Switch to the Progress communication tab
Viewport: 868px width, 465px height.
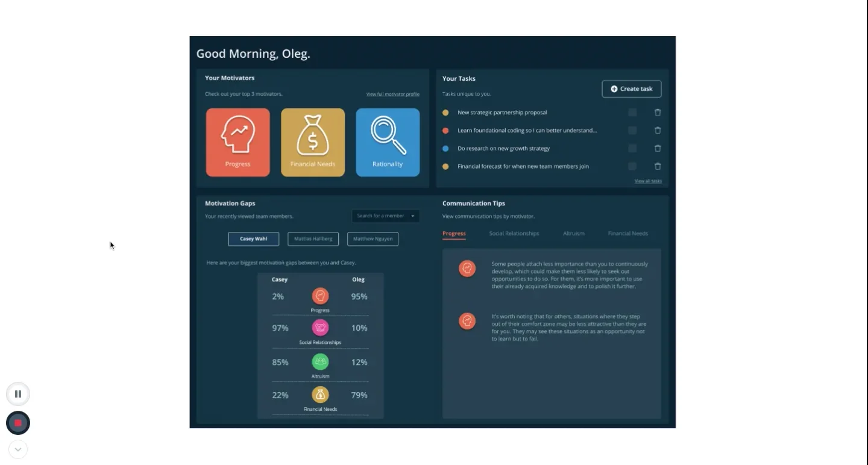(454, 234)
